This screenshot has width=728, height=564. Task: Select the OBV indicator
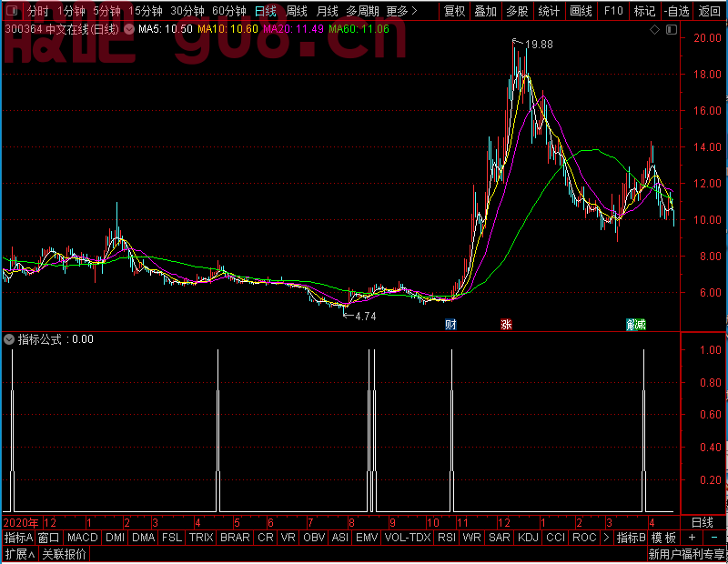click(314, 538)
